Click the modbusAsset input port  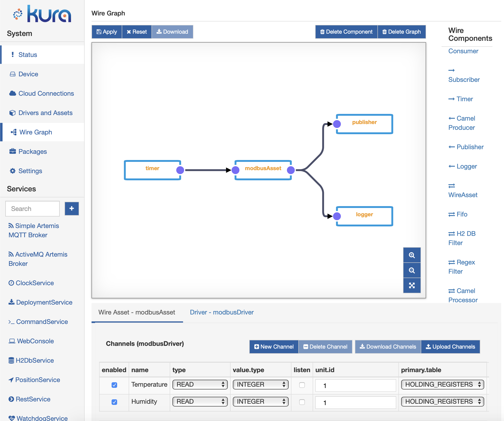pyautogui.click(x=235, y=170)
